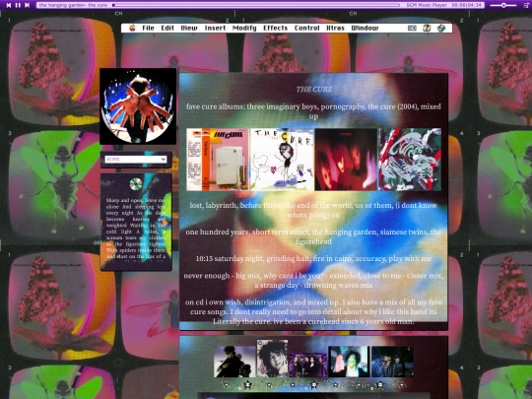Open the Mixed Up album cover
Screen dimensions: 532x399
[x=410, y=160]
